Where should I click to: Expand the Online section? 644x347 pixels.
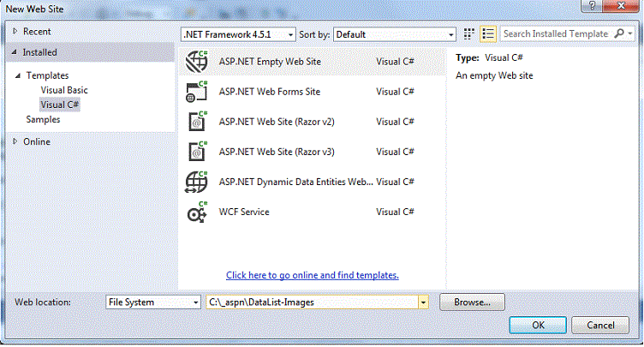pyautogui.click(x=15, y=141)
